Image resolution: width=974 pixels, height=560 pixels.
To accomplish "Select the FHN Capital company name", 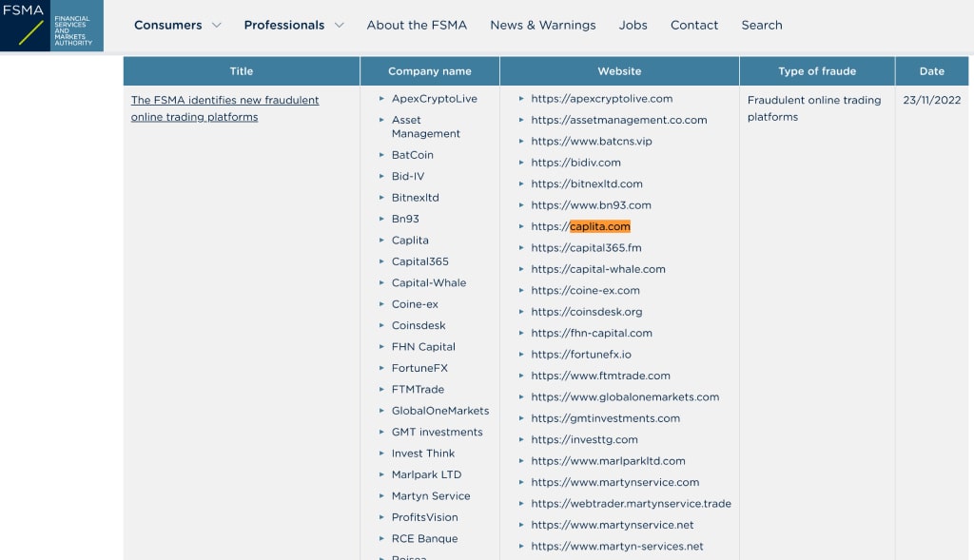I will [423, 347].
